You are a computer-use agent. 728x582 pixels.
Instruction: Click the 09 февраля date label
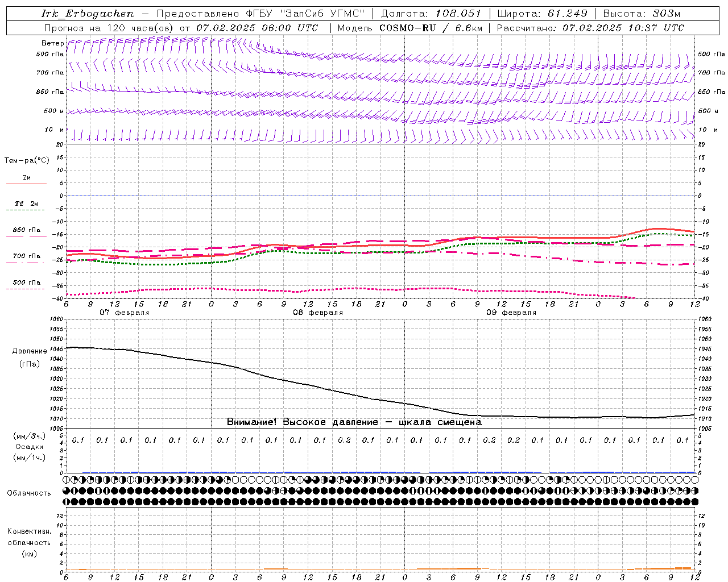click(x=511, y=313)
